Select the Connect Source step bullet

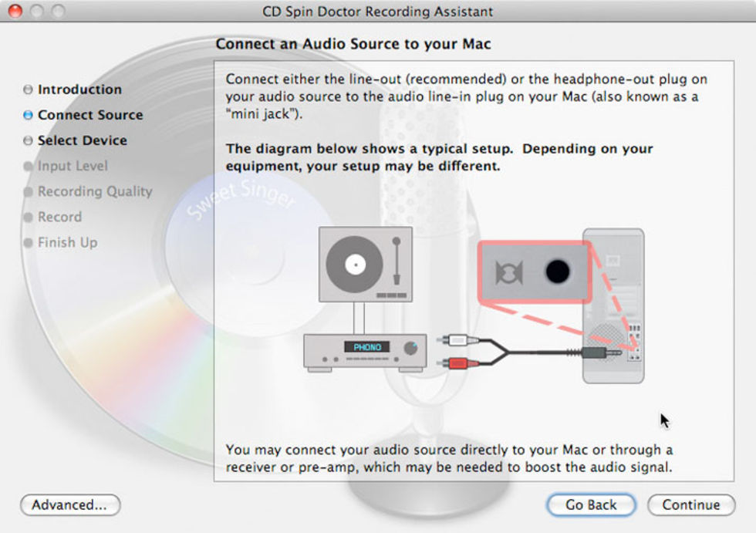click(x=28, y=115)
